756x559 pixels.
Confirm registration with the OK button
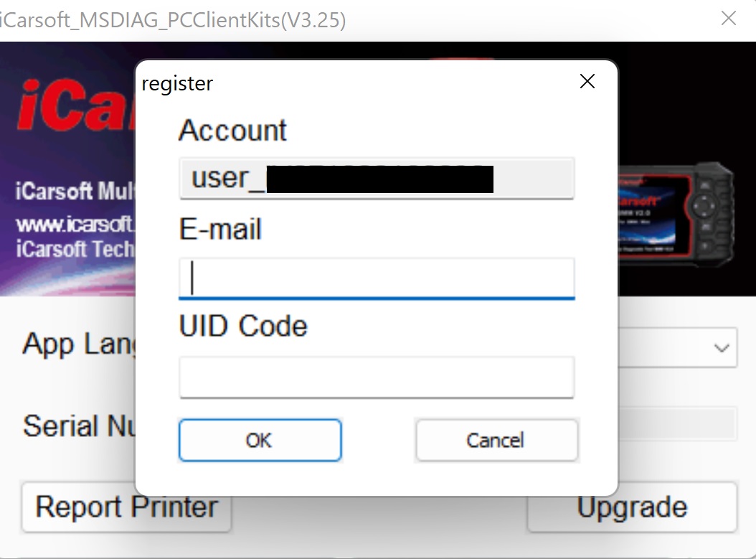click(260, 440)
